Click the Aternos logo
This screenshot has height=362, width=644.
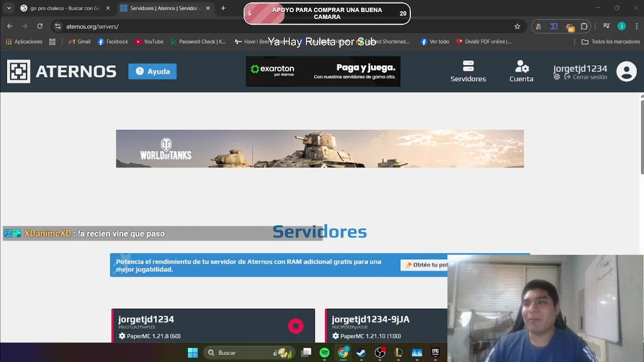pyautogui.click(x=61, y=71)
